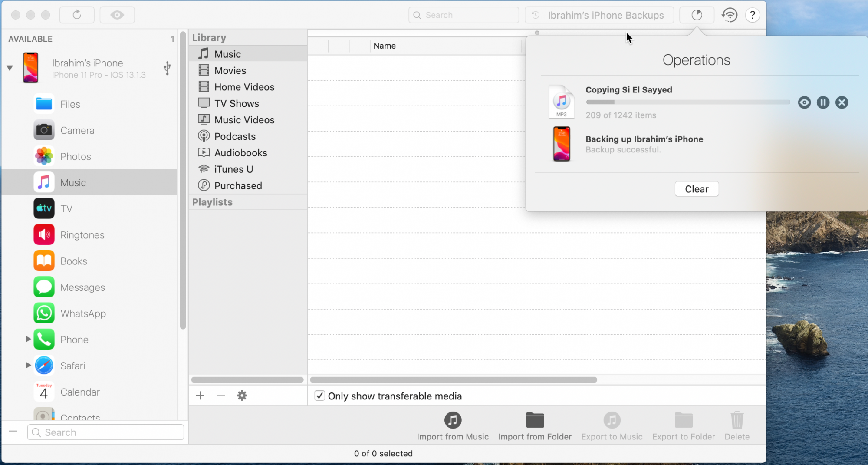Click Export to Folder

(684, 426)
